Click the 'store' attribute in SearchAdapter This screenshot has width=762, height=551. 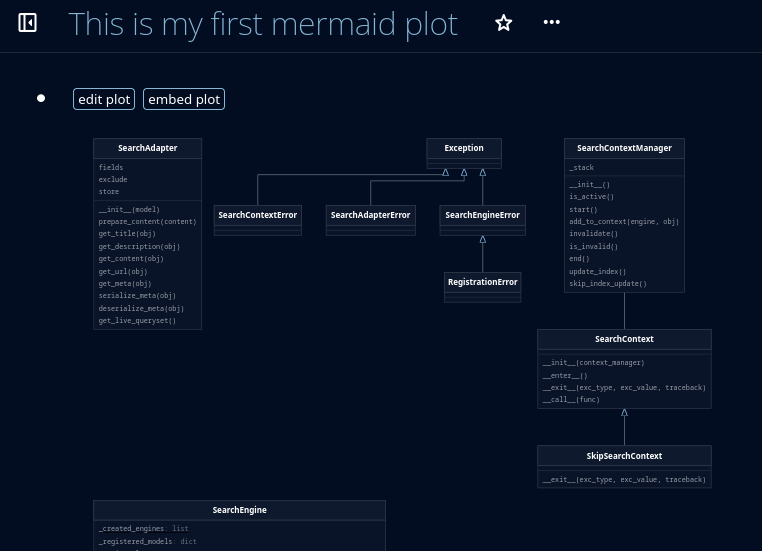click(x=109, y=191)
